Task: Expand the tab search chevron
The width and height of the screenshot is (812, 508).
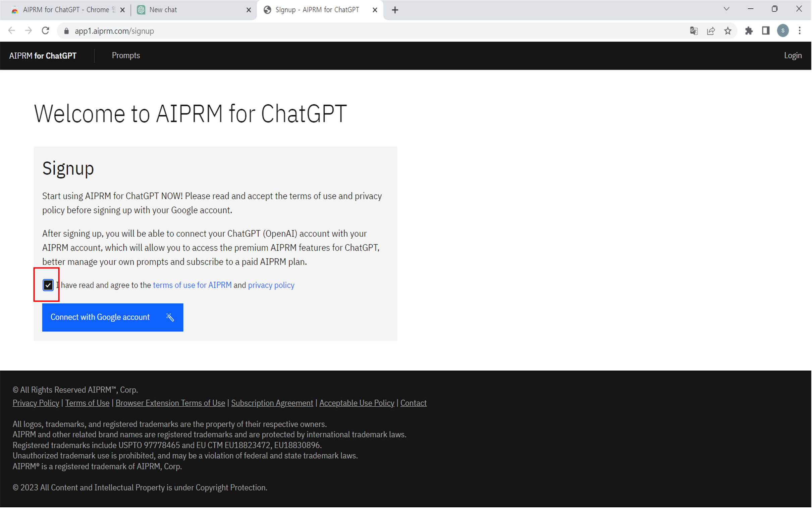Action: (726, 9)
